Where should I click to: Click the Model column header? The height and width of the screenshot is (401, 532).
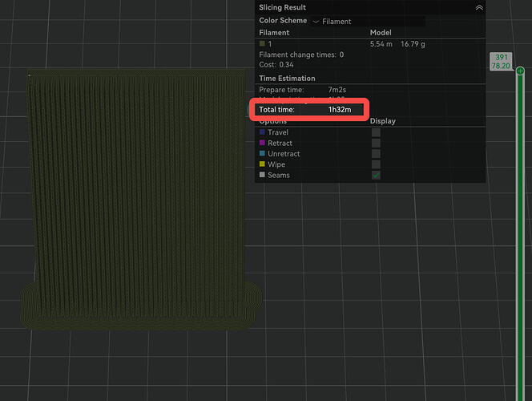point(381,33)
